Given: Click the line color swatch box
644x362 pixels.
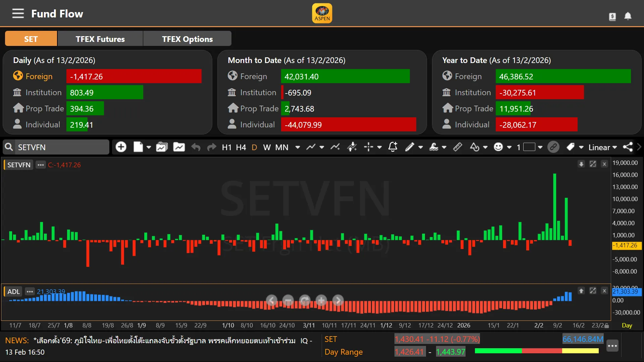Looking at the screenshot, I should pyautogui.click(x=529, y=147).
